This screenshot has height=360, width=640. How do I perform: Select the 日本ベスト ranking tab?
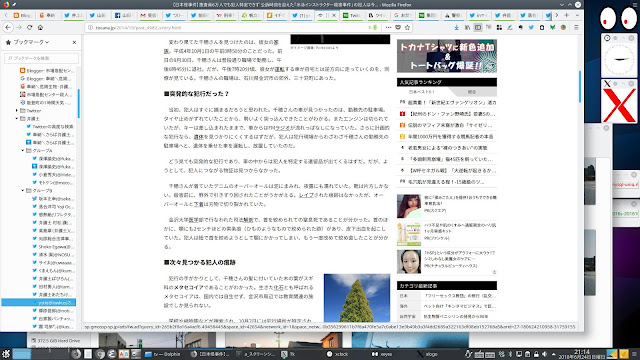pyautogui.click(x=422, y=92)
